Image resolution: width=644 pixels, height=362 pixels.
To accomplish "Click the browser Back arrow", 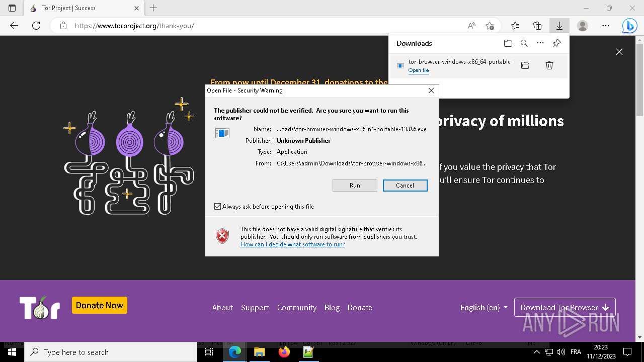I will coord(14,26).
